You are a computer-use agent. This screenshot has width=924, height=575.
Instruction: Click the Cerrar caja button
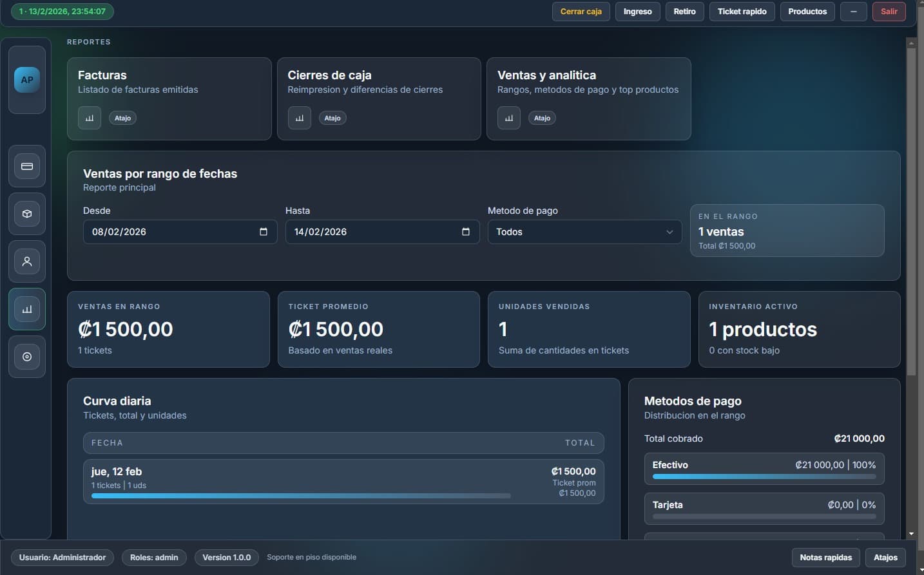tap(580, 11)
